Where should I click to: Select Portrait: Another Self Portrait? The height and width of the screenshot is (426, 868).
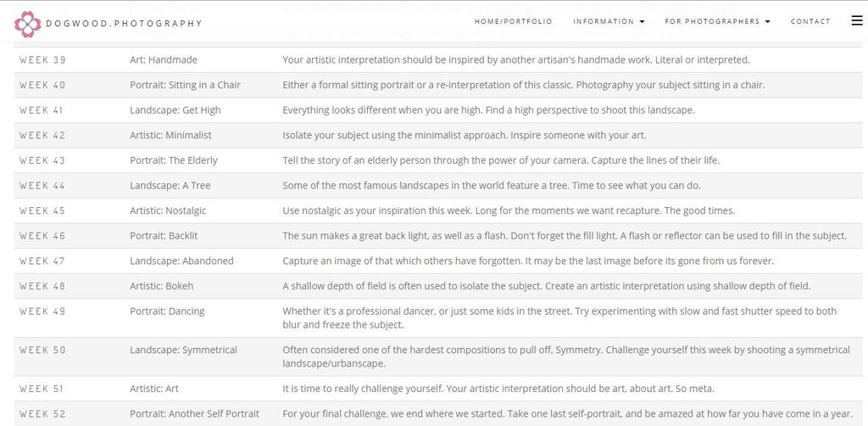pos(194,413)
